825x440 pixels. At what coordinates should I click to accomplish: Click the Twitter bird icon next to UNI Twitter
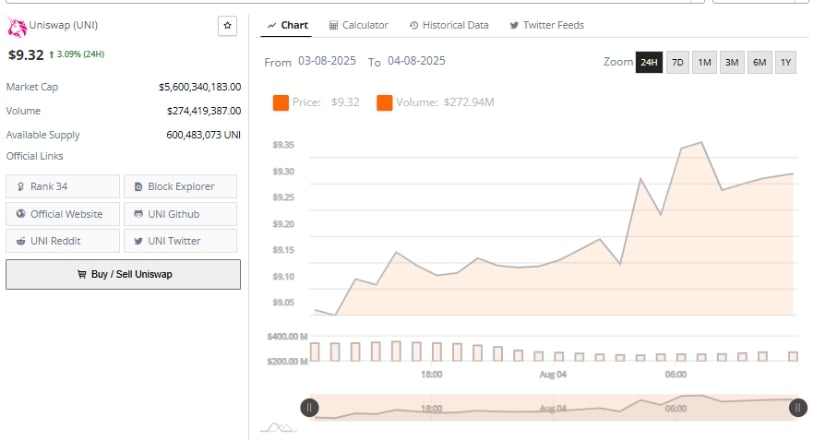[x=138, y=241]
